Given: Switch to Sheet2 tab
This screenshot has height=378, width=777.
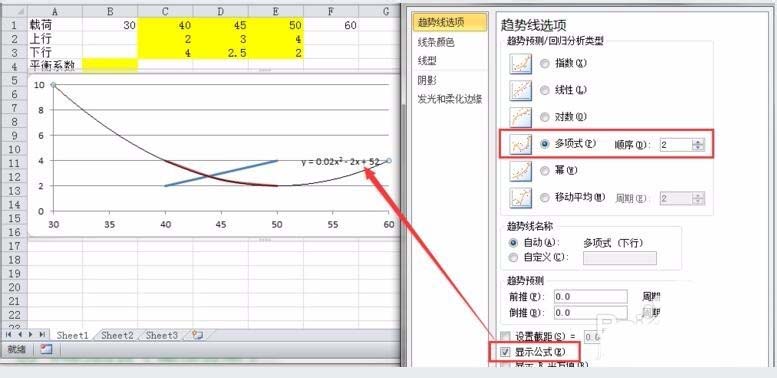Looking at the screenshot, I should (117, 335).
